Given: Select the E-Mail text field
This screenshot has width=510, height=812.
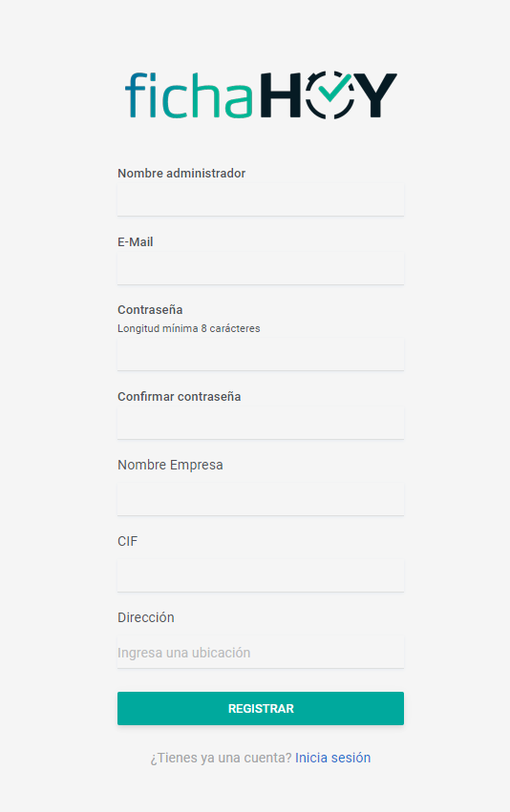Looking at the screenshot, I should click(261, 268).
